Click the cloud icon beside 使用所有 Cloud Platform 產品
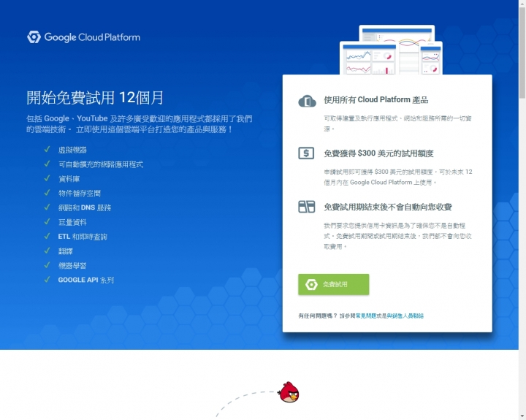 [x=307, y=101]
